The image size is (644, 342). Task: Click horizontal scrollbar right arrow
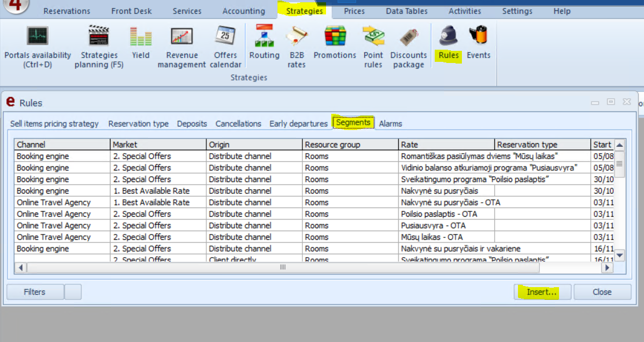coord(607,267)
